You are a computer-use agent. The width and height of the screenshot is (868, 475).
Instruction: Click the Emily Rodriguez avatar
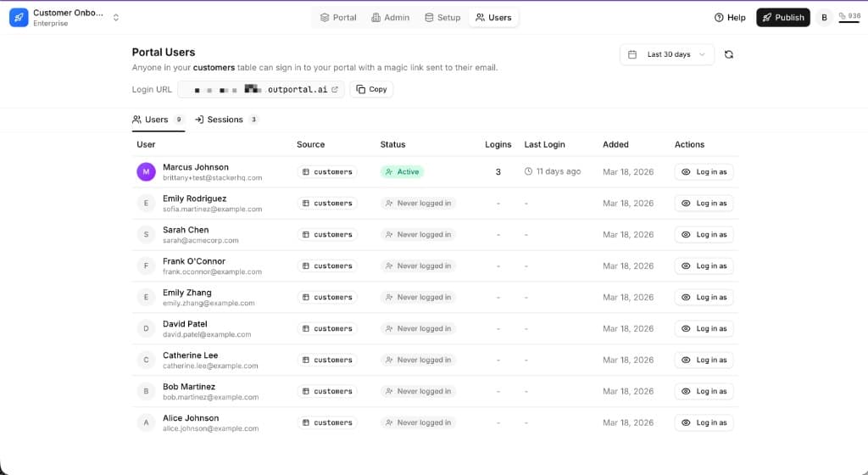tap(146, 204)
